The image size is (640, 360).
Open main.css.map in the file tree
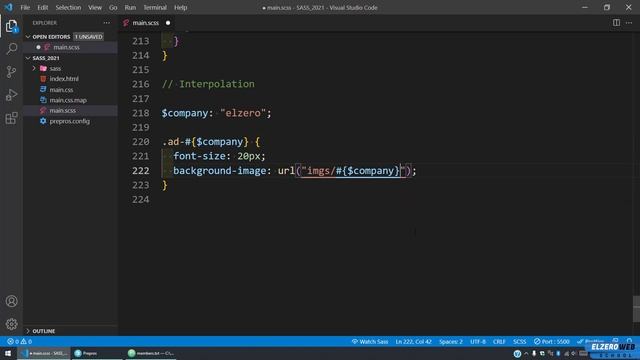71,100
